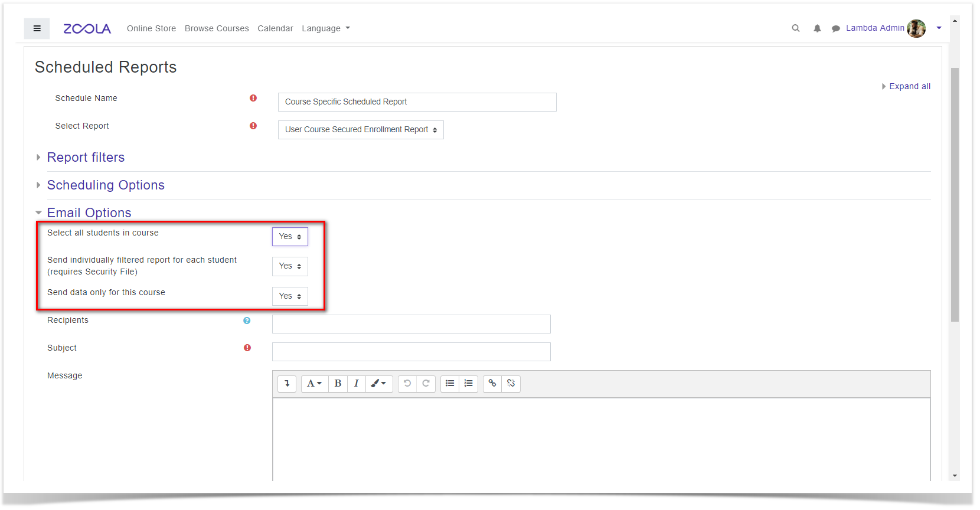Click the Recipients help question icon

click(247, 321)
